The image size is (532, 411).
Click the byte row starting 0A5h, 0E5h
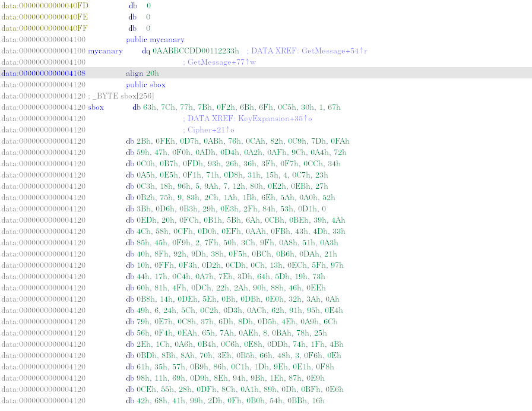coord(227,175)
